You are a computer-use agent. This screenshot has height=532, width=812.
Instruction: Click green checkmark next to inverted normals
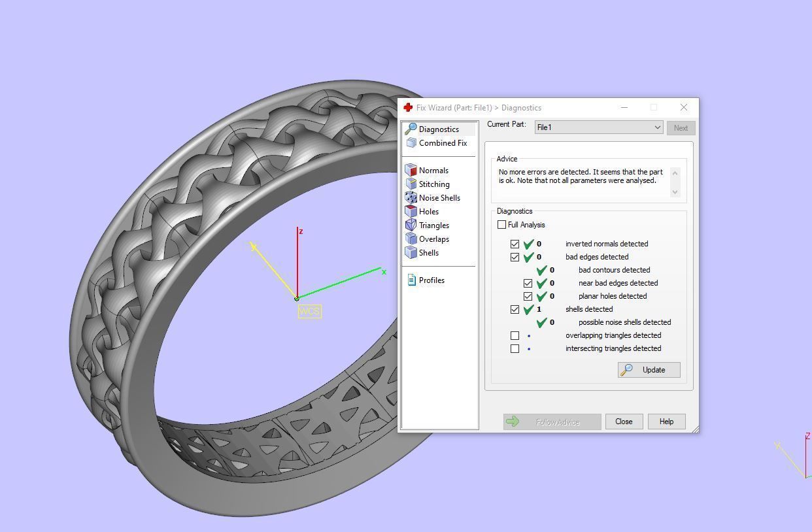click(x=529, y=244)
